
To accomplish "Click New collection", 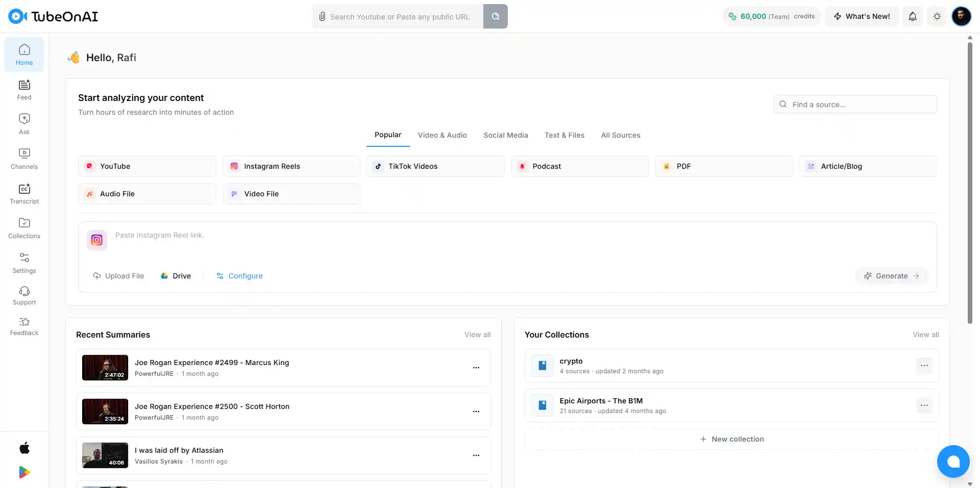I will [x=731, y=439].
